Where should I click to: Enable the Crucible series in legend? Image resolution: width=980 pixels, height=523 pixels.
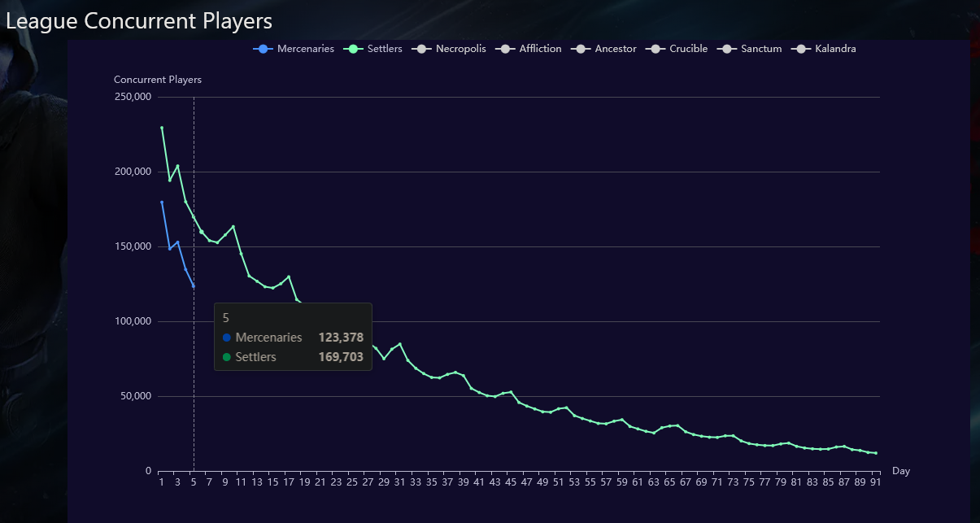(677, 49)
